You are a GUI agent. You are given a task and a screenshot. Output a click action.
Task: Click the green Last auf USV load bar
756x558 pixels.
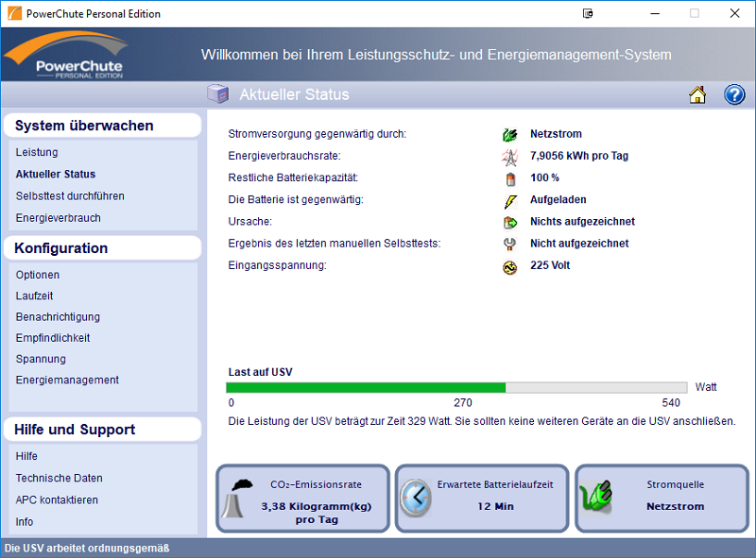(x=366, y=387)
